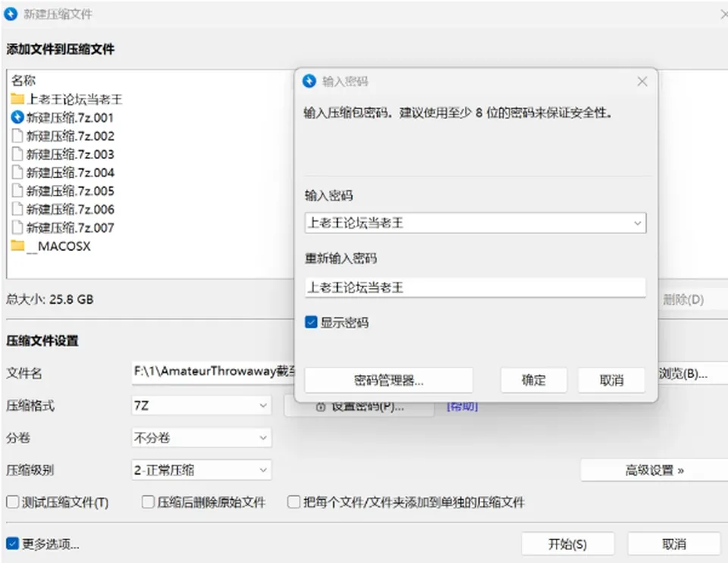Select the 新建压缩.7z.007 file icon
The width and height of the screenshot is (728, 563).
(17, 227)
